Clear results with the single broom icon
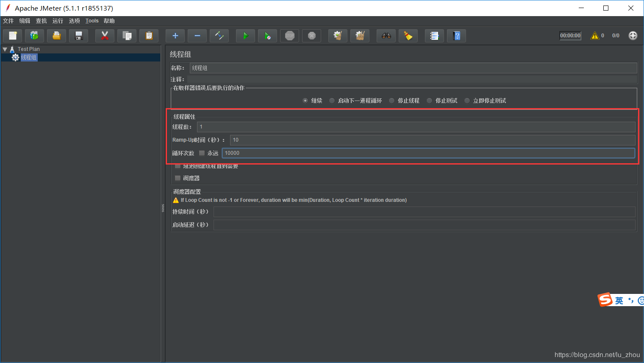644x363 pixels. point(338,36)
